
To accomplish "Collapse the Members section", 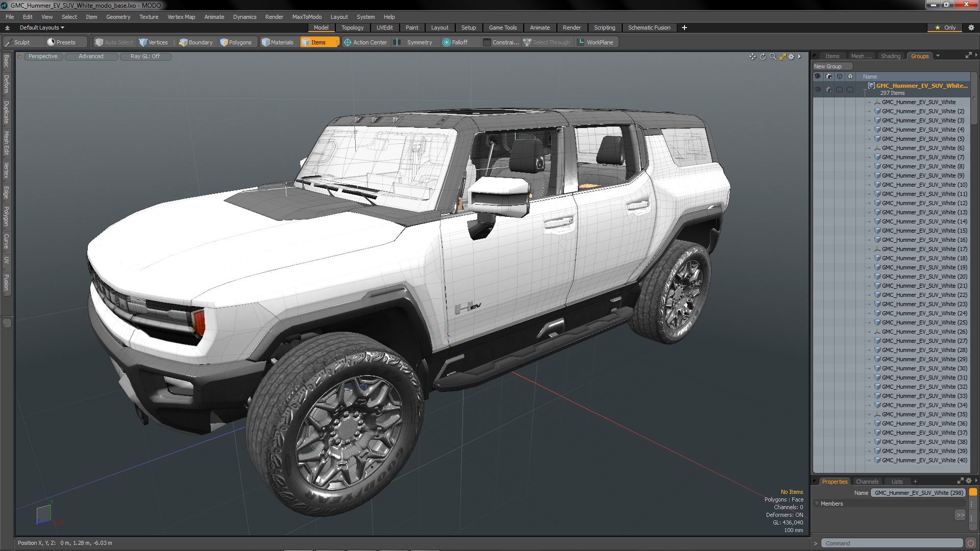I will [x=817, y=504].
